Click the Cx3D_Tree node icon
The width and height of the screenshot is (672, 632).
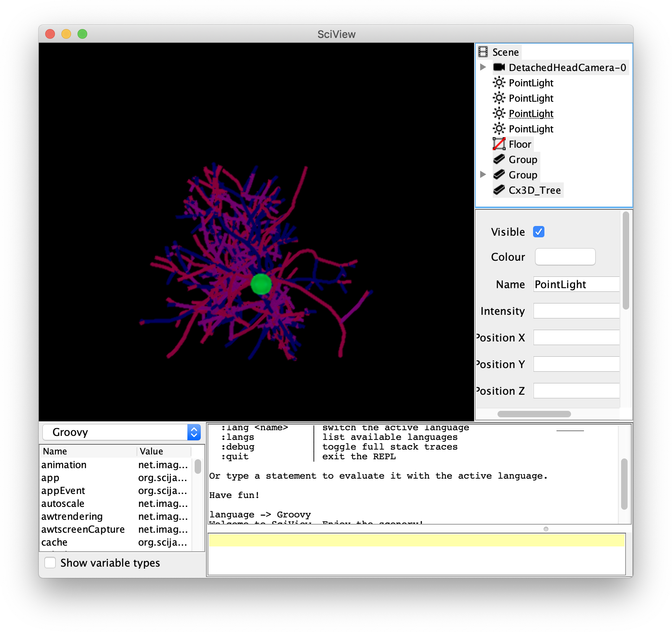coord(499,190)
